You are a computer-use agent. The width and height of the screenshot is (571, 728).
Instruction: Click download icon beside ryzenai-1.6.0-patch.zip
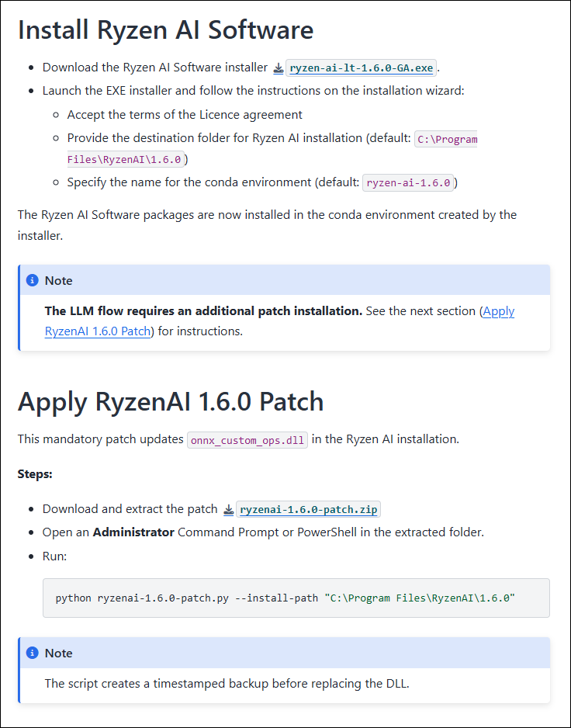[229, 510]
